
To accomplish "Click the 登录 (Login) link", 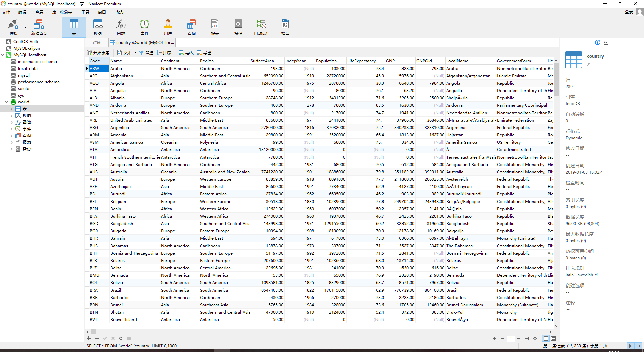I will point(629,12).
